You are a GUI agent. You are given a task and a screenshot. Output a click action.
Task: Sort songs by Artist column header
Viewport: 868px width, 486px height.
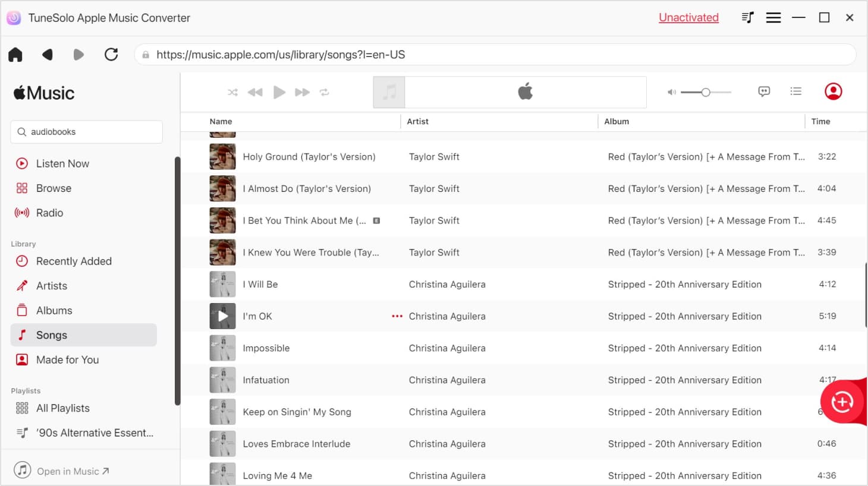point(417,121)
